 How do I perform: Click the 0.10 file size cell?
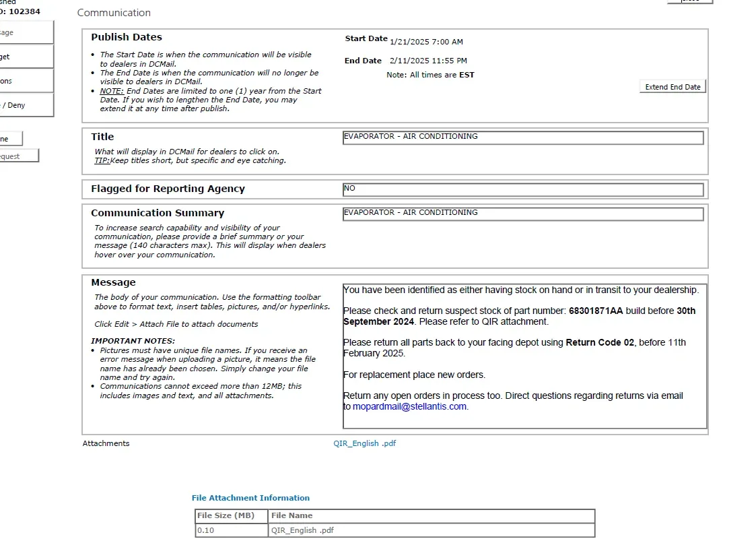[232, 530]
